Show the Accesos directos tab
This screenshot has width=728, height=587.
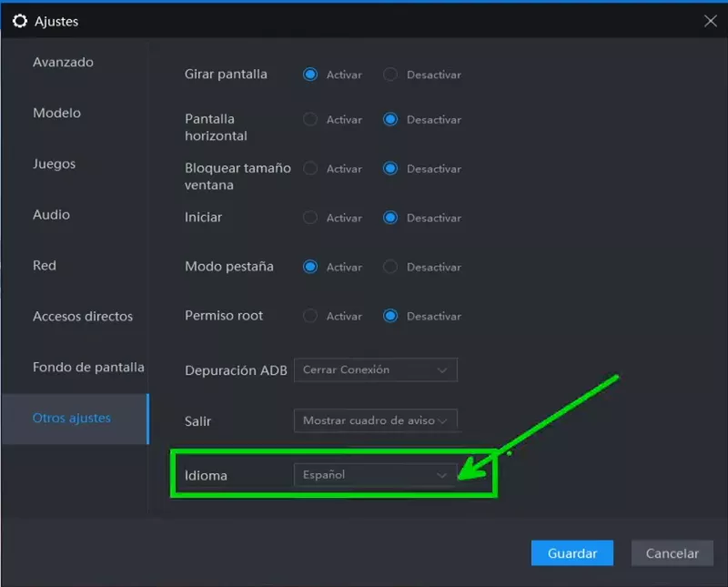point(83,317)
